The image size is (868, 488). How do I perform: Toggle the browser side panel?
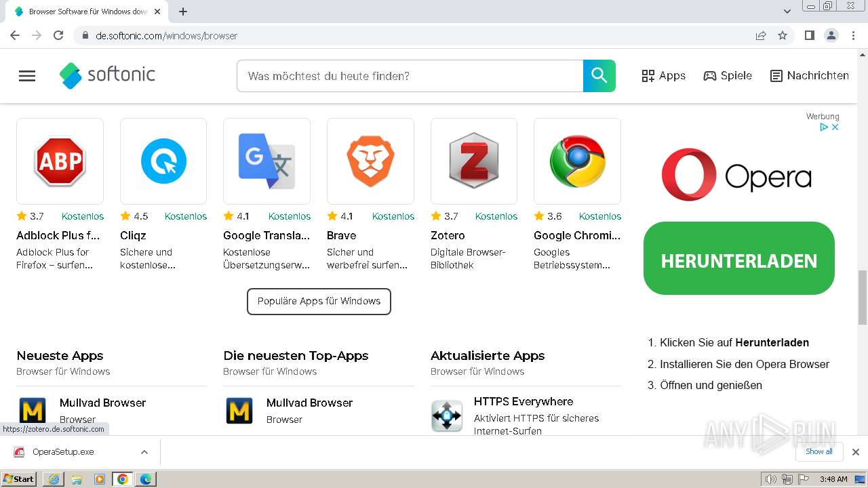810,35
